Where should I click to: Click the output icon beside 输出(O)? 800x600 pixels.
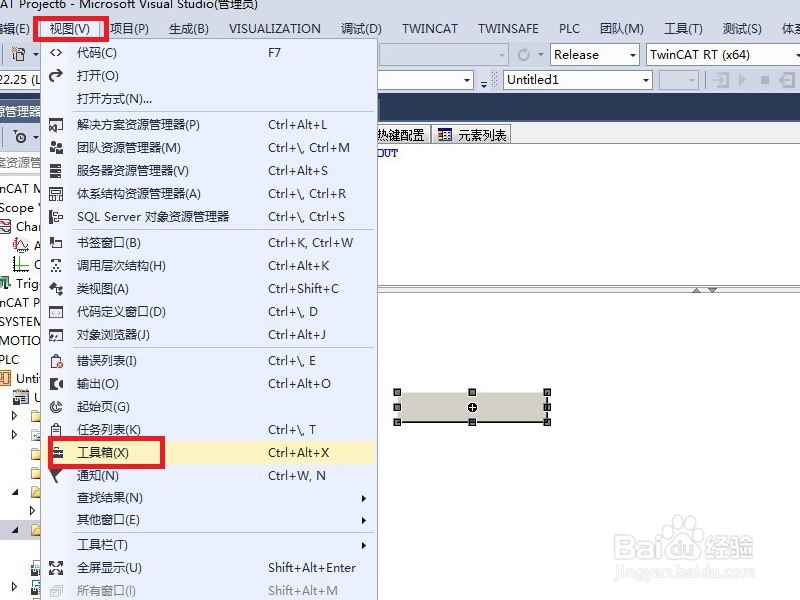point(56,384)
